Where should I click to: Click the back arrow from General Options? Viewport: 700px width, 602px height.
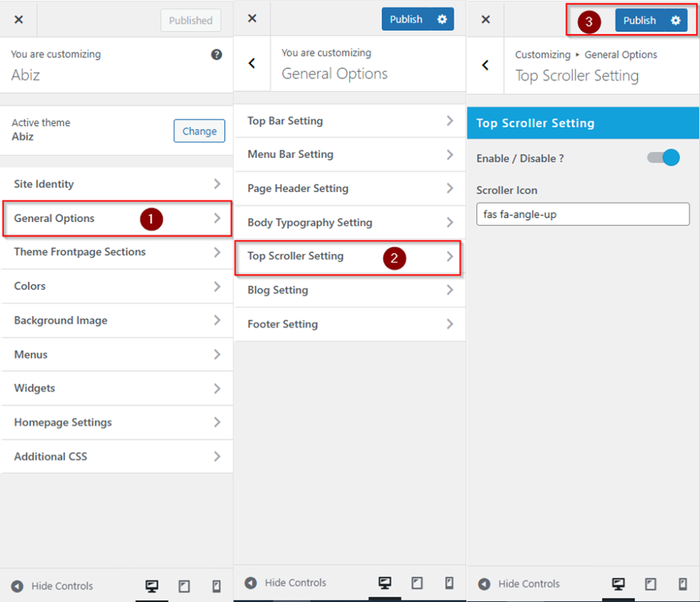coord(252,65)
